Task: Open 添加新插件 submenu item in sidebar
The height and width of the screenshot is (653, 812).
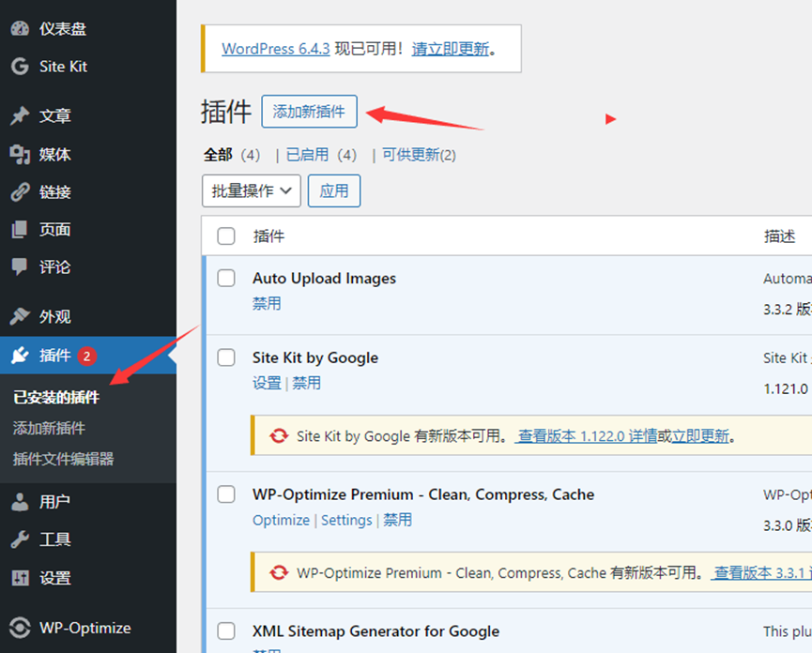Action: (49, 428)
